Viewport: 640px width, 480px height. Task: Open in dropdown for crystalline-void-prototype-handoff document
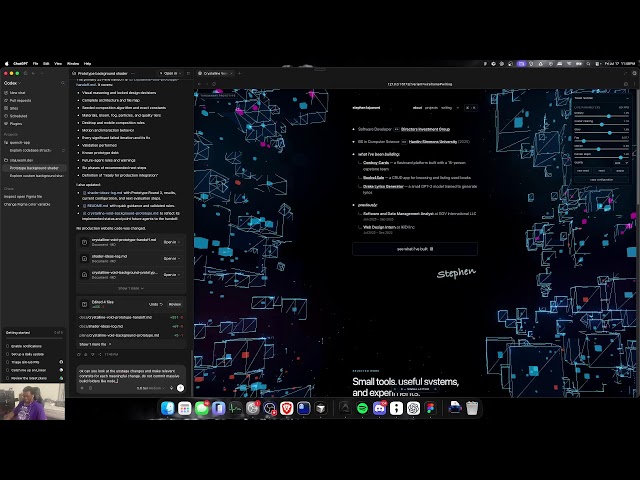[x=172, y=242]
